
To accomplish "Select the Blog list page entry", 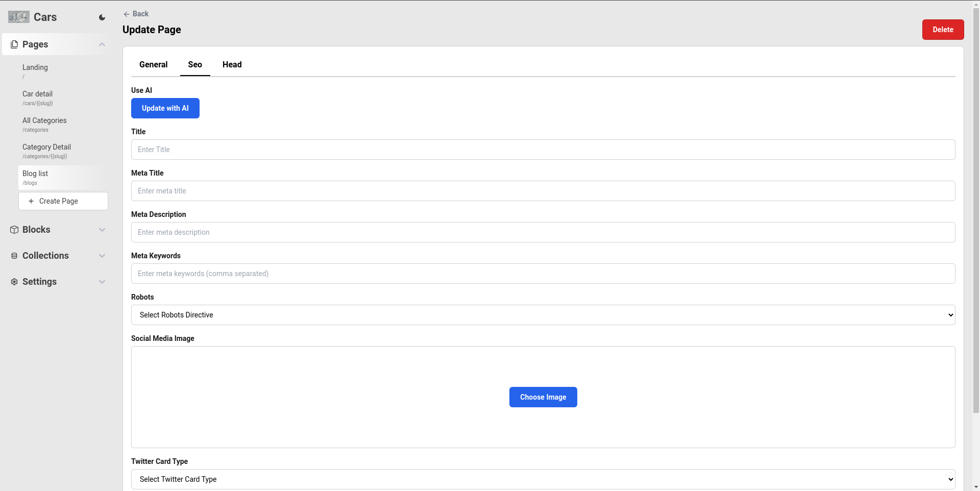I will [x=63, y=178].
